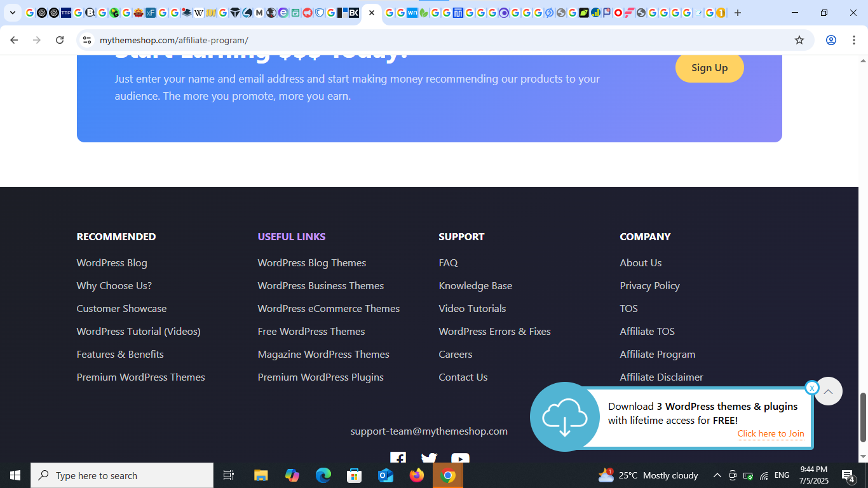Click the Chrome icon on the taskbar
The image size is (868, 488).
[x=448, y=475]
